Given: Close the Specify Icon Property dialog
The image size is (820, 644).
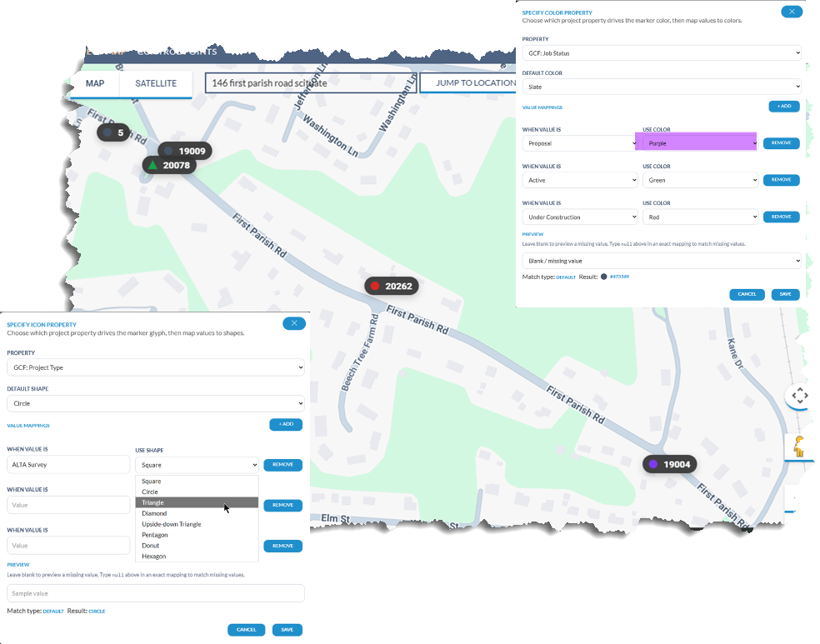Looking at the screenshot, I should pyautogui.click(x=294, y=323).
